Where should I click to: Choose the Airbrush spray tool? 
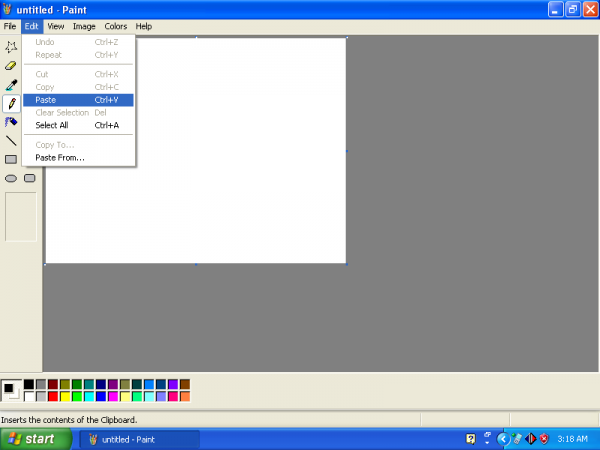coord(11,122)
